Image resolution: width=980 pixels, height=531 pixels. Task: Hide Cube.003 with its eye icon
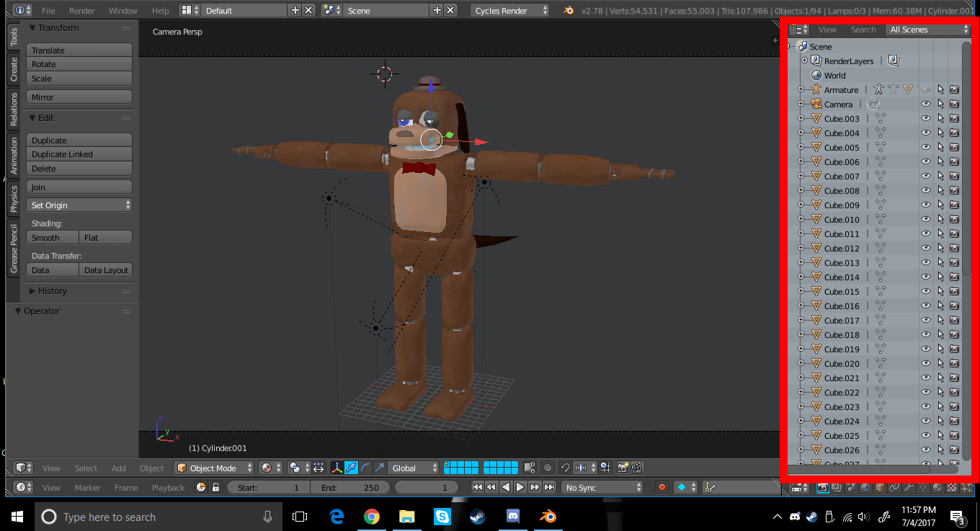pos(927,118)
